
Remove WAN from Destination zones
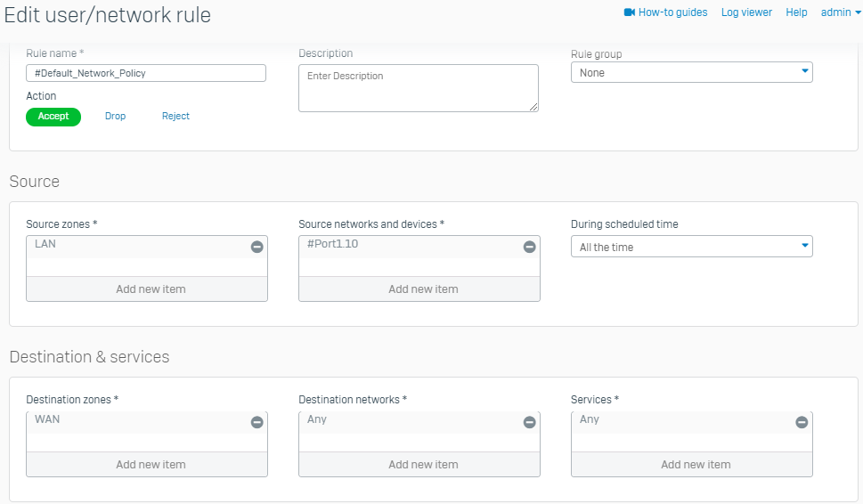click(257, 422)
